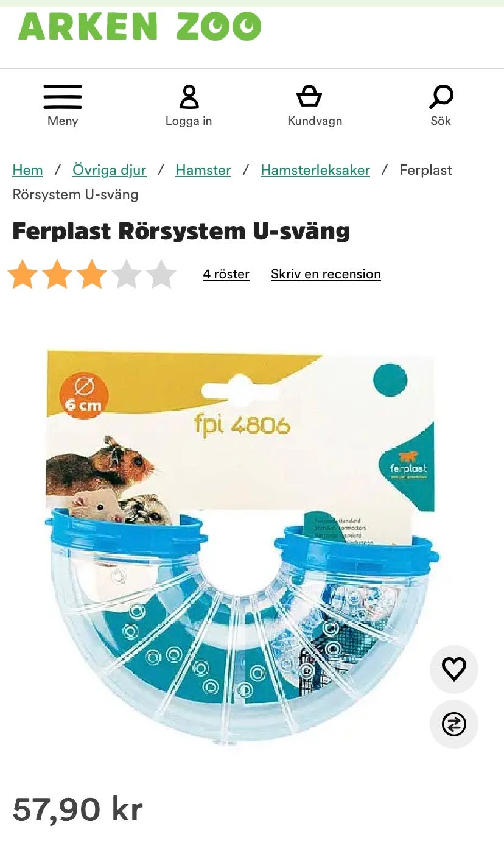Go to Hamster breadcrumb category
Image resolution: width=504 pixels, height=843 pixels.
(x=203, y=170)
